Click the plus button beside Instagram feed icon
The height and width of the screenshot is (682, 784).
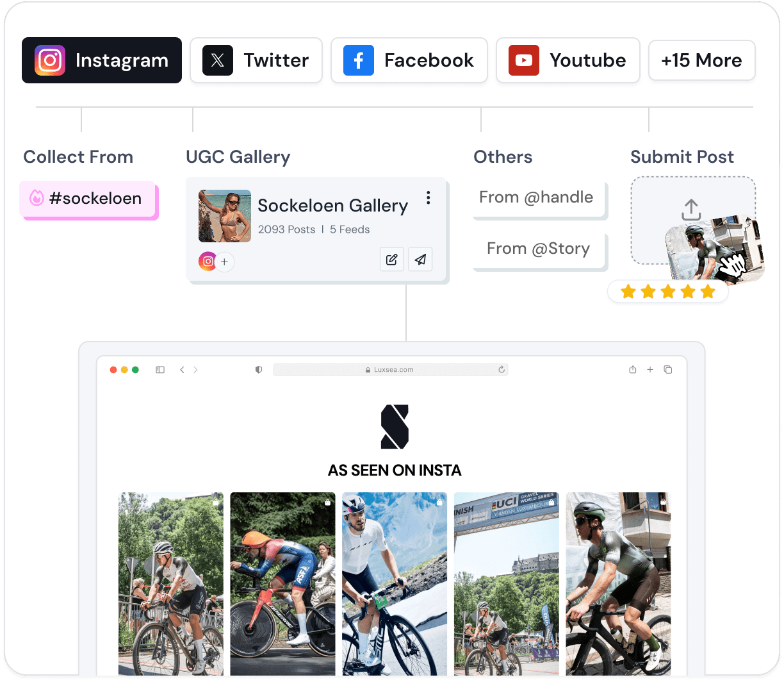coord(224,262)
